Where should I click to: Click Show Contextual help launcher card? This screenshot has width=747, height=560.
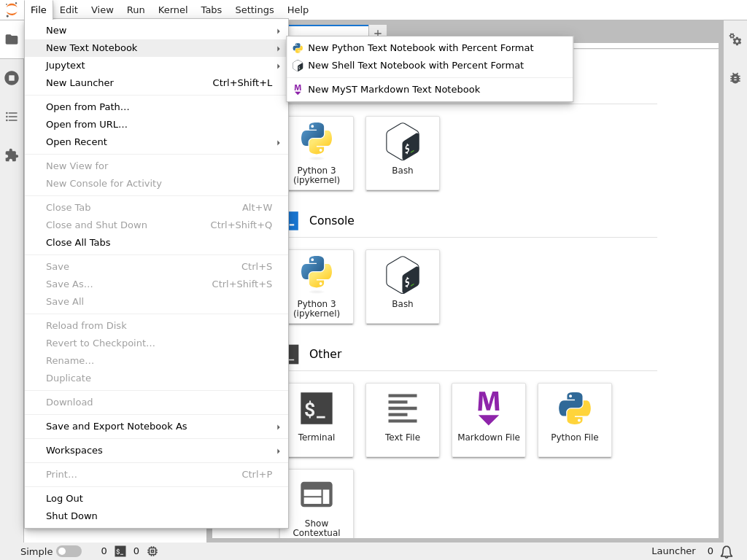tap(317, 505)
